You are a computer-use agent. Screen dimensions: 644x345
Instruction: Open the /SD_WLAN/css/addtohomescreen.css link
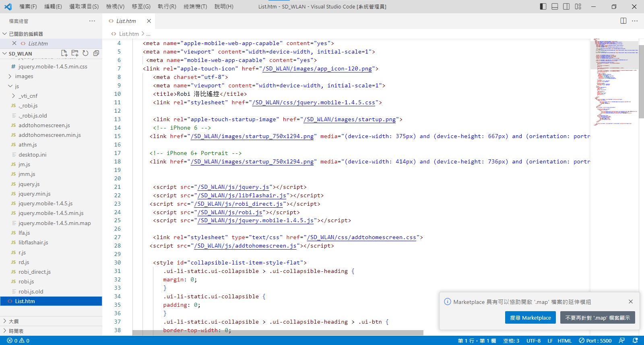tap(361, 238)
